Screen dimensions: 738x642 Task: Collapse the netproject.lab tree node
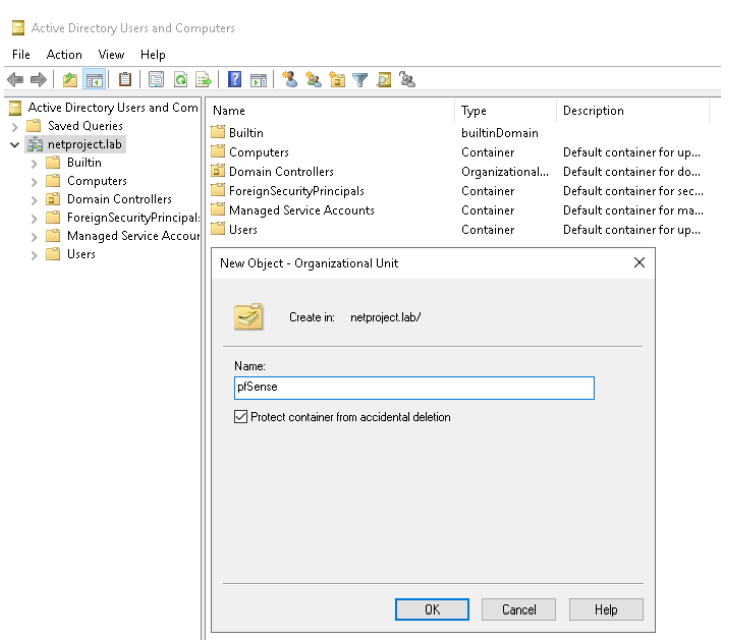click(x=12, y=144)
